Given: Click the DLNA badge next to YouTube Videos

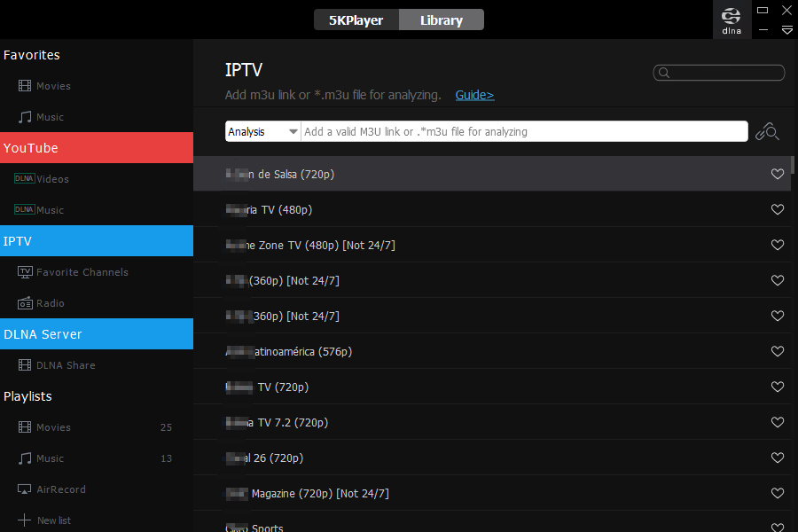Looking at the screenshot, I should (25, 178).
